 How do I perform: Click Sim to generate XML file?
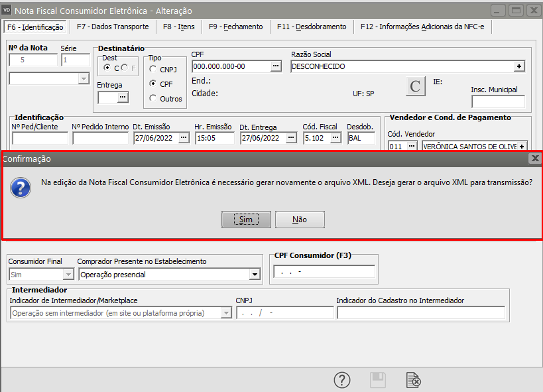[246, 220]
